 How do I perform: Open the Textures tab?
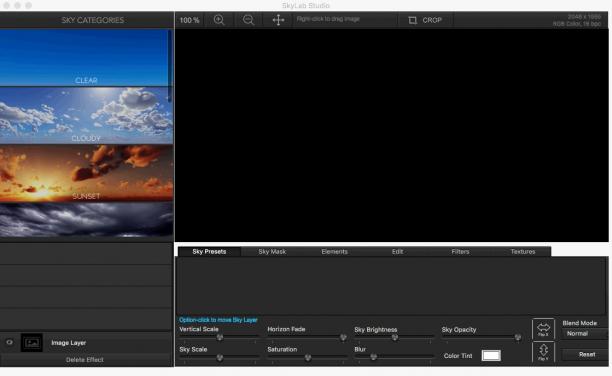point(523,251)
